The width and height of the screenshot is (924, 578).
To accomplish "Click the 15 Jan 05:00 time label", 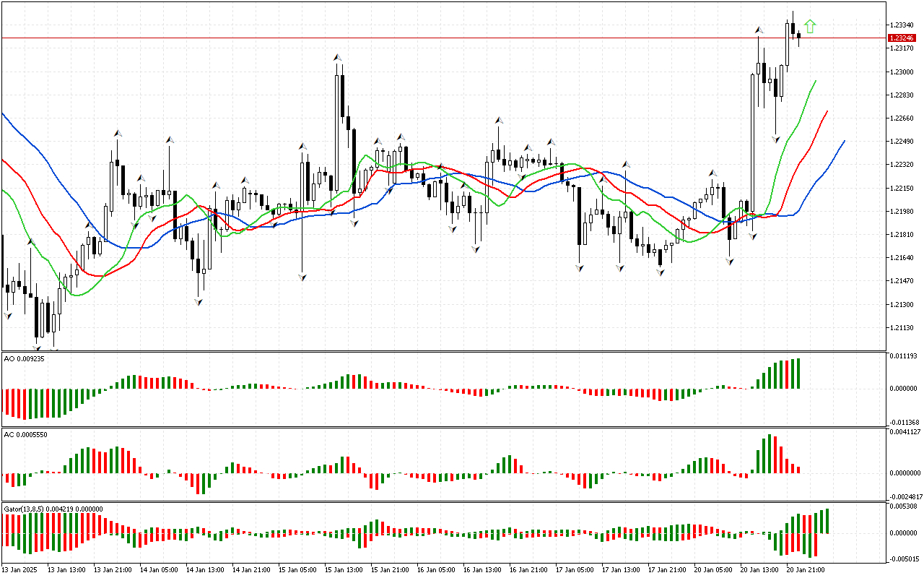I will [298, 570].
